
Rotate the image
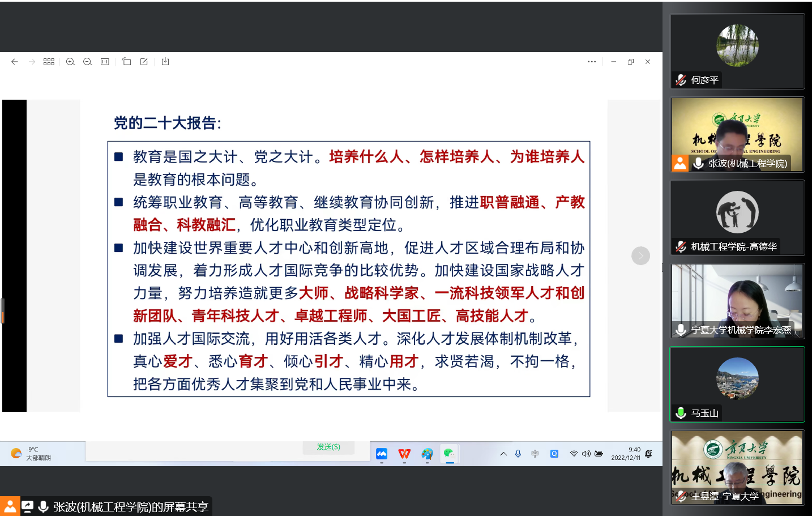pyautogui.click(x=126, y=62)
